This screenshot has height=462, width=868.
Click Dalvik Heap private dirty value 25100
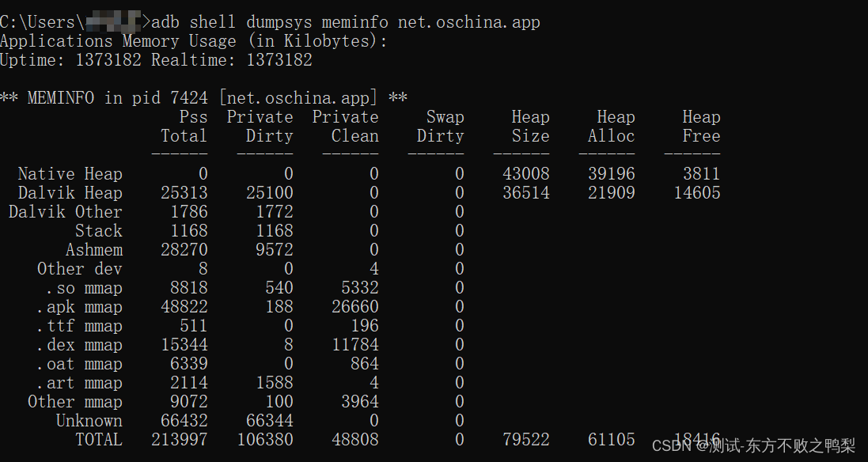click(x=270, y=192)
